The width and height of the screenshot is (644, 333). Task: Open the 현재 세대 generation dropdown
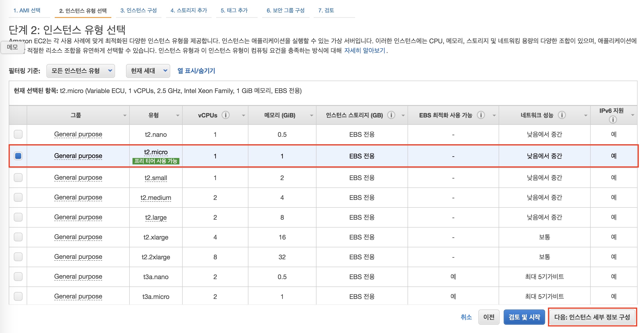[148, 71]
